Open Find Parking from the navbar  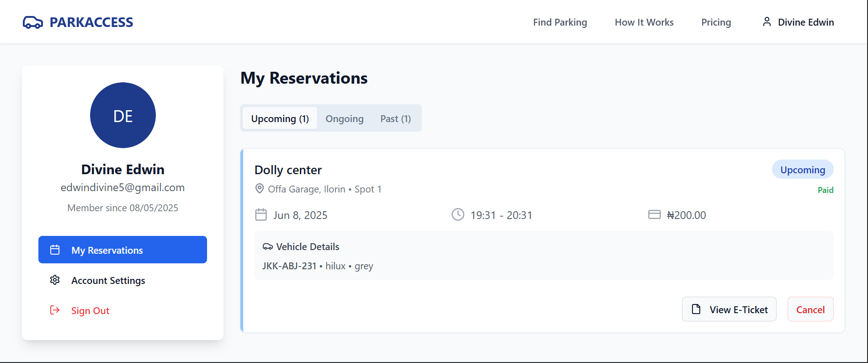[560, 22]
